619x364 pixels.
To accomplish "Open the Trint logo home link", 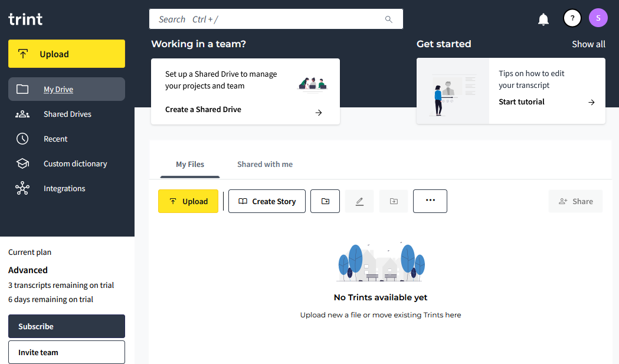I will pyautogui.click(x=25, y=19).
